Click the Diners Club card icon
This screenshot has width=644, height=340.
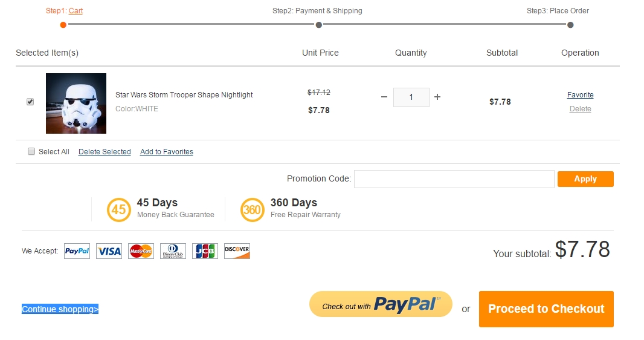click(x=173, y=251)
